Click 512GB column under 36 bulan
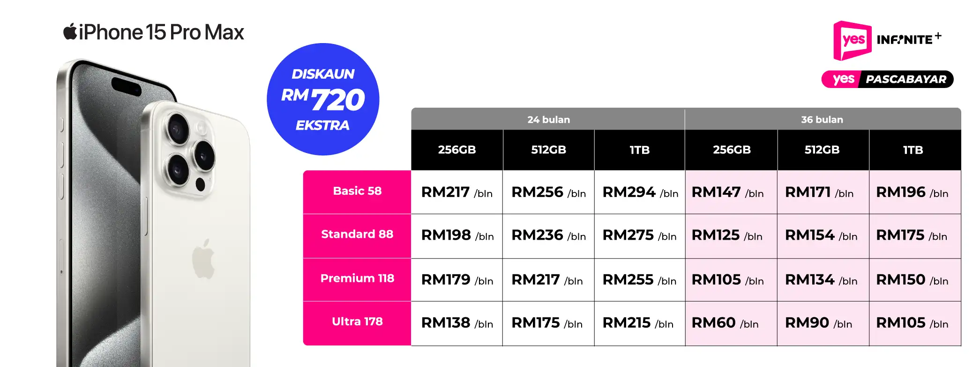 (x=823, y=150)
